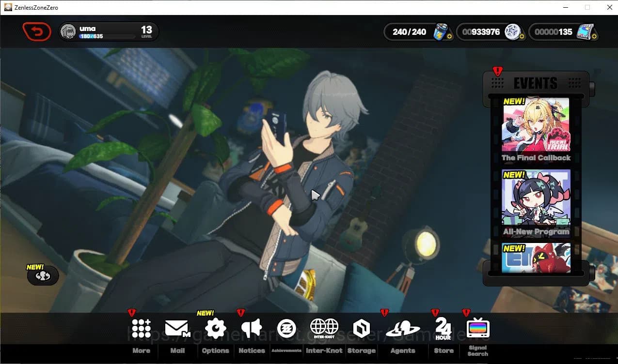This screenshot has height=364, width=618.
Task: Open the player avatar profile icon
Action: point(68,31)
